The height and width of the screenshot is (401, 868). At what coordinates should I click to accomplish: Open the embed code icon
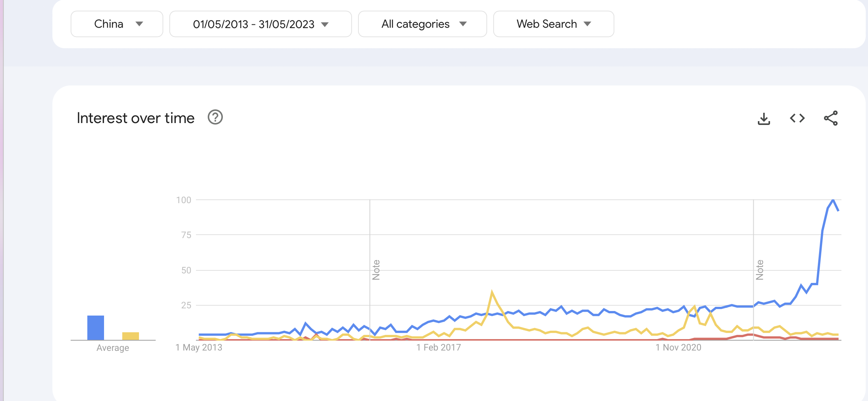[797, 118]
